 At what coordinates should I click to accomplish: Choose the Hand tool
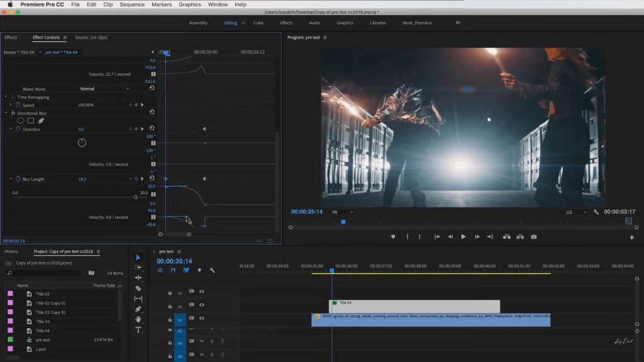tap(138, 319)
